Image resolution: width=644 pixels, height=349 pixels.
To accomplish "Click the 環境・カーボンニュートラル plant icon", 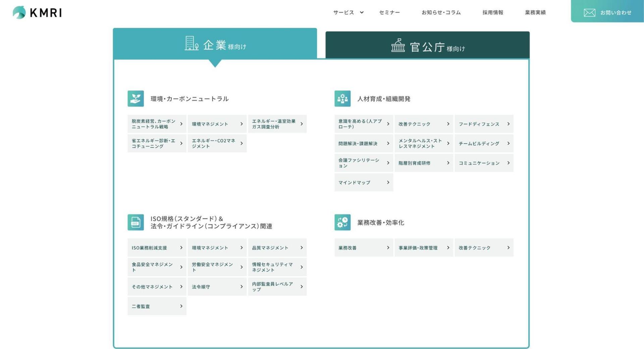I will click(x=136, y=98).
